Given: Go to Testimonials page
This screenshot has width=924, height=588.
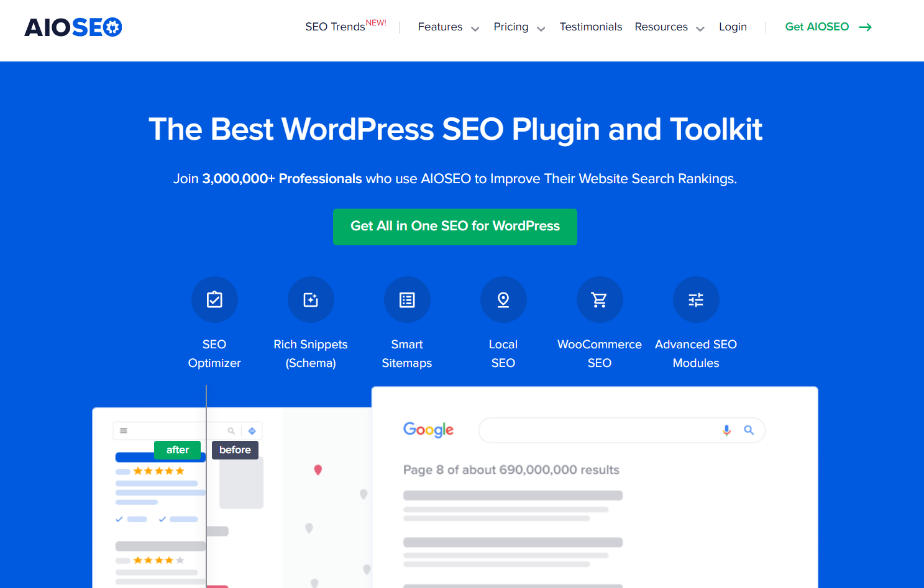Looking at the screenshot, I should [x=591, y=27].
